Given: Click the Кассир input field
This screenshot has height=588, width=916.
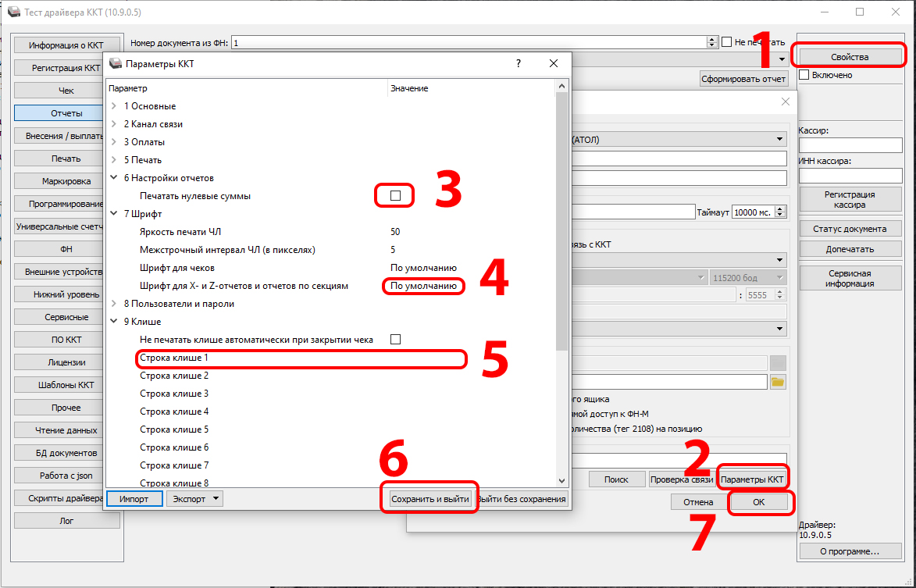Looking at the screenshot, I should [x=850, y=145].
